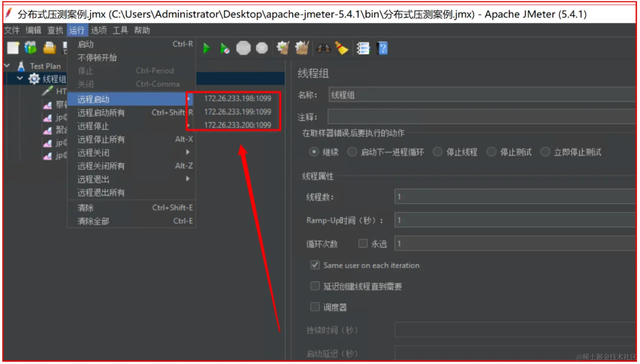Image resolution: width=640 pixels, height=364 pixels.
Task: Click the Clear All double-broom icon
Action: coord(302,48)
